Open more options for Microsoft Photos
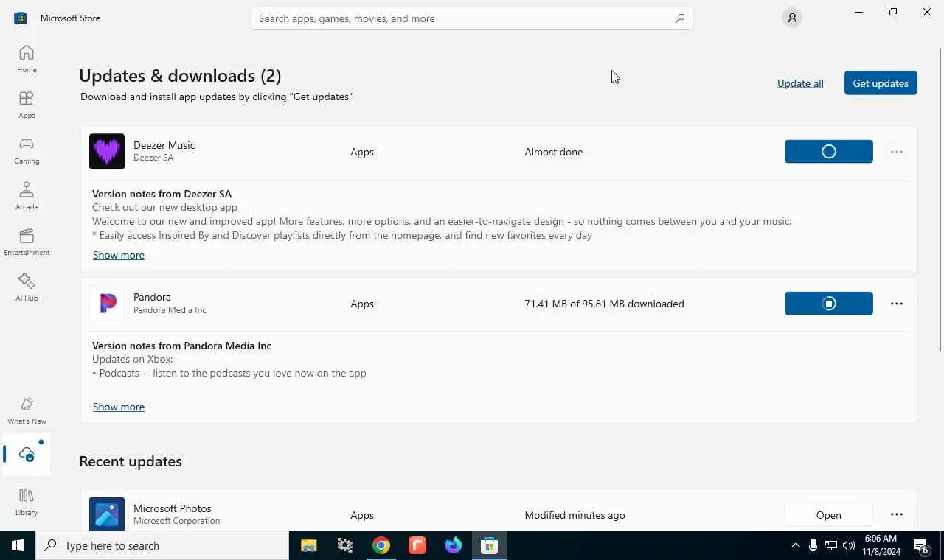Screen dimensions: 944x560 coord(897,515)
